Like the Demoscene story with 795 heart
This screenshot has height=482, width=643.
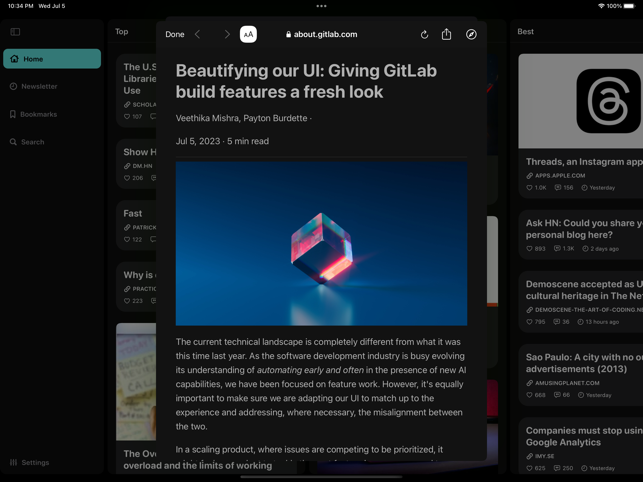[536, 322]
